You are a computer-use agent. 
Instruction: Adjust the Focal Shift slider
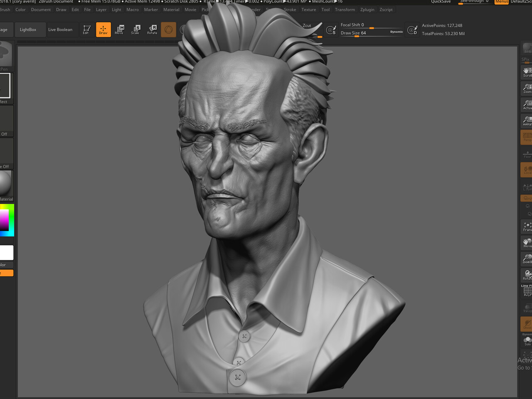tap(371, 25)
